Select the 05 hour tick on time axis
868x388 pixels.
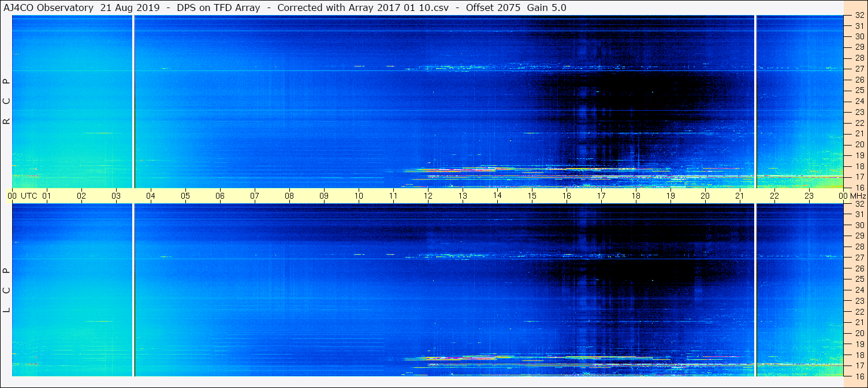185,196
